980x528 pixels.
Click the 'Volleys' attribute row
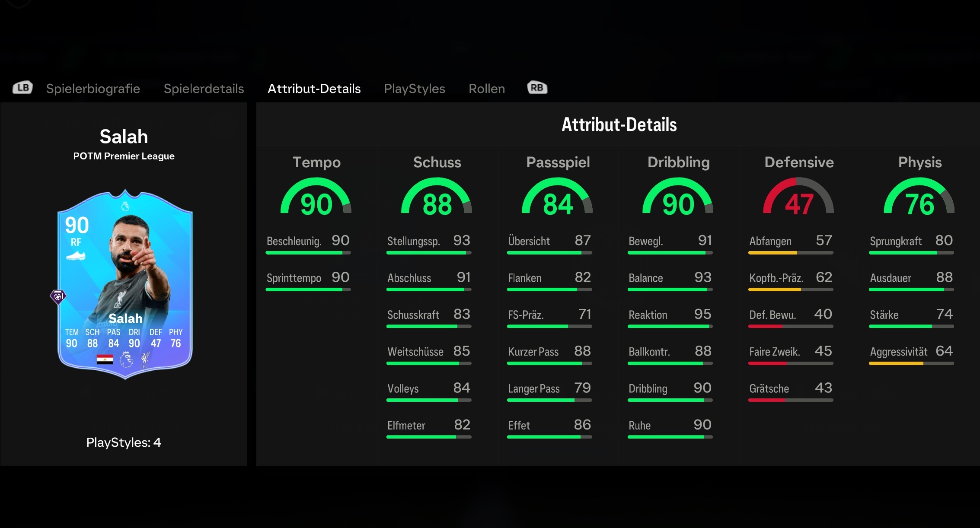(429, 391)
